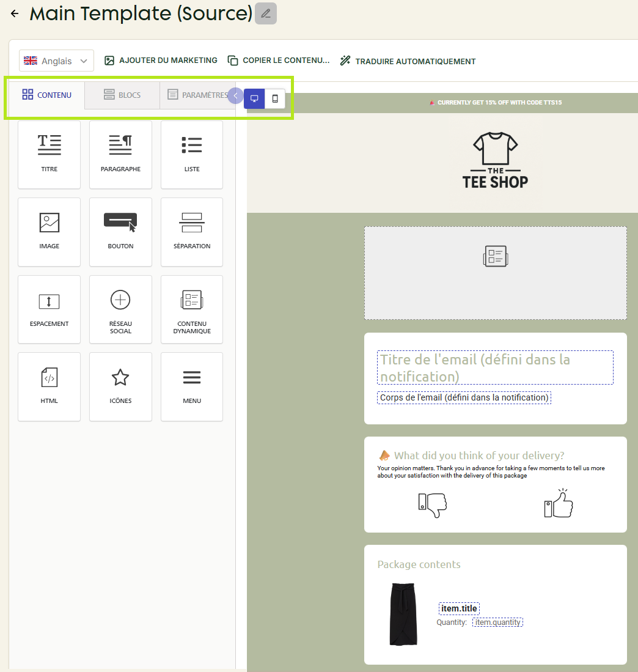Select the Bouton content element
638x672 pixels.
(x=121, y=232)
